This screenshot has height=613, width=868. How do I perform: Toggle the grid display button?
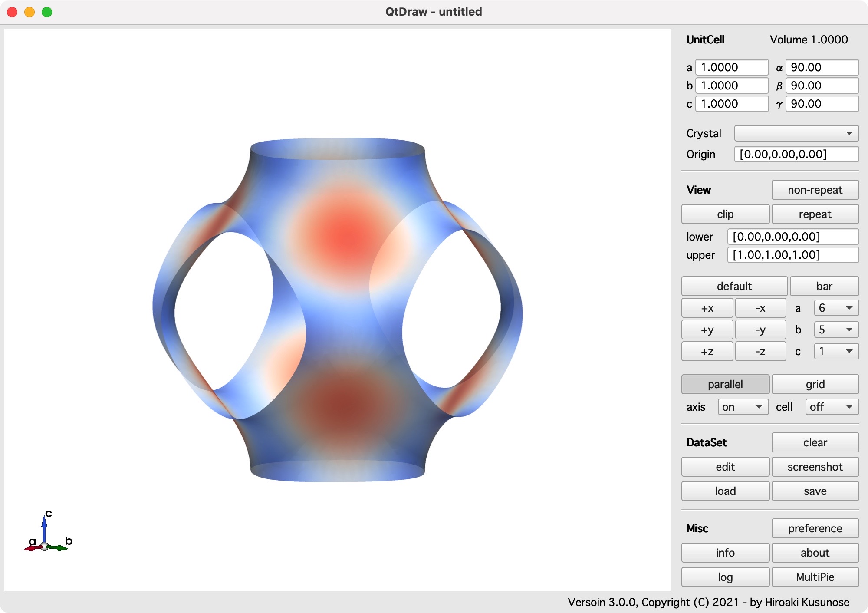(815, 384)
